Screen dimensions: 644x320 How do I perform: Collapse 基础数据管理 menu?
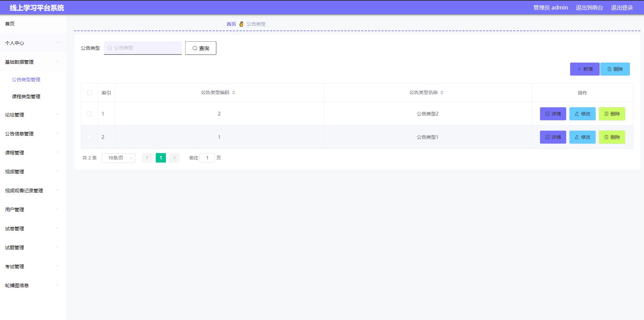[33, 62]
